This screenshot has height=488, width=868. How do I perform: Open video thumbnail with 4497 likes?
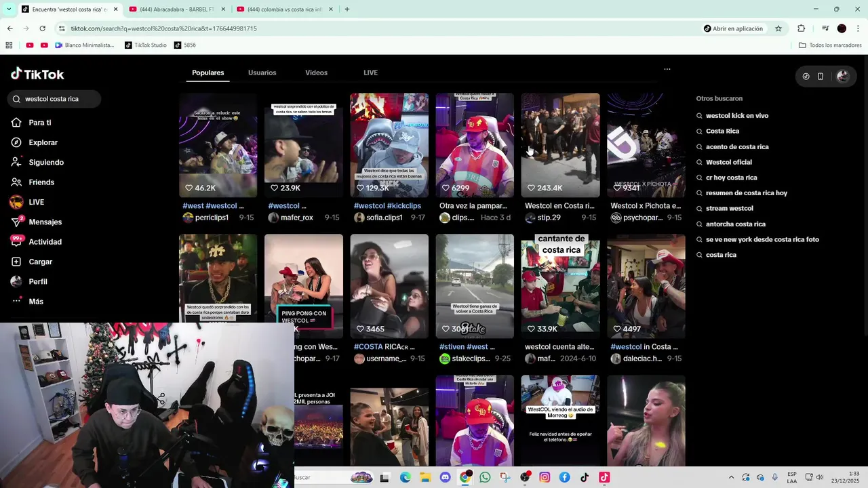tap(646, 286)
